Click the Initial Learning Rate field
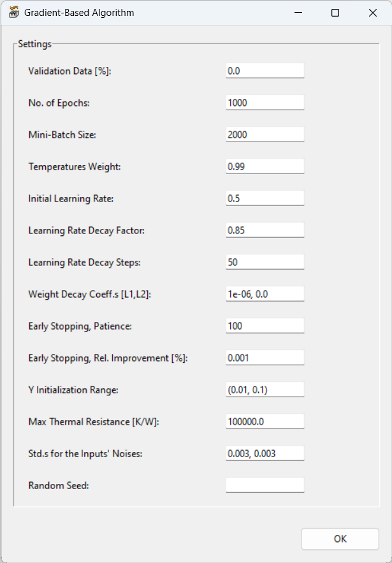 click(265, 198)
